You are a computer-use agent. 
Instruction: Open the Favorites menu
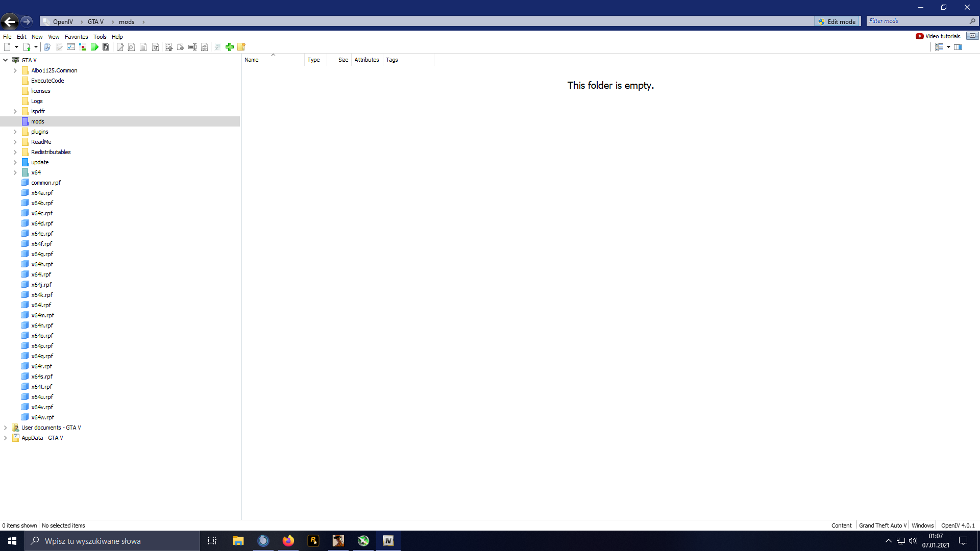(76, 37)
